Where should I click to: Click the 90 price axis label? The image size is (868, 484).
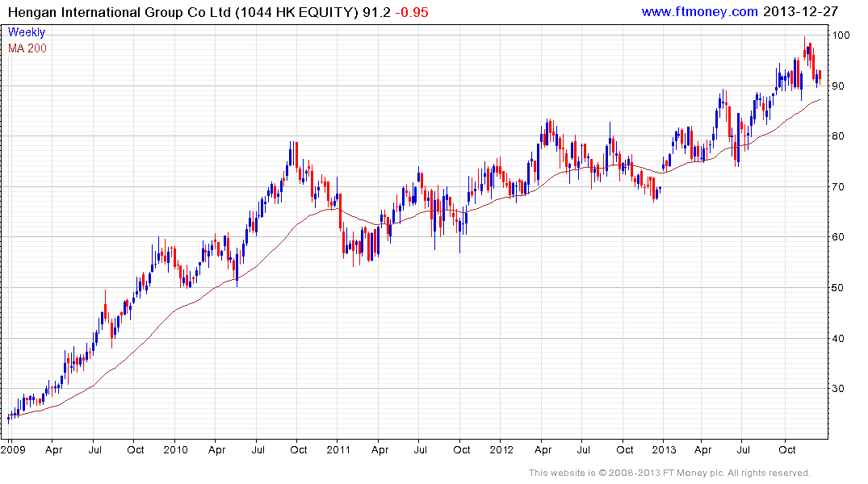[838, 86]
